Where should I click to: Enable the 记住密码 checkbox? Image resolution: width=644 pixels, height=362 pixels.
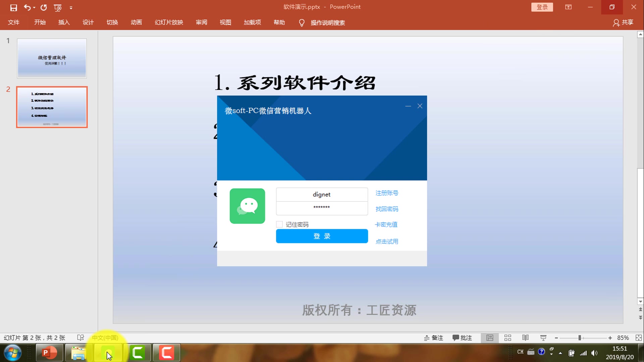279,224
